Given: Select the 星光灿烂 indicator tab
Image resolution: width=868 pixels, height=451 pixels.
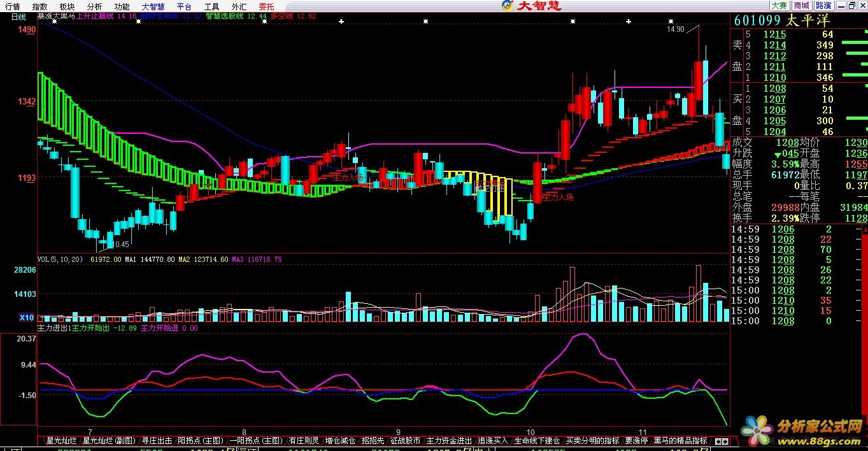Looking at the screenshot, I should (x=61, y=440).
